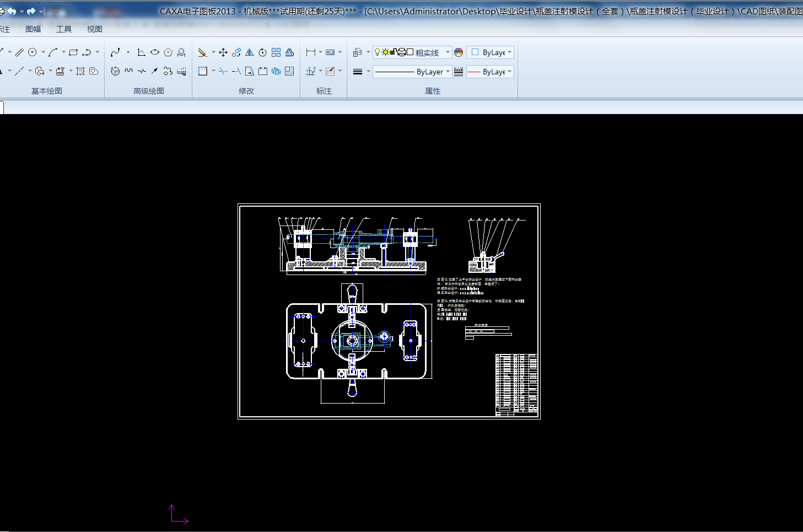This screenshot has height=532, width=803.
Task: Select the Rectangle drawing tool
Action: tap(73, 52)
